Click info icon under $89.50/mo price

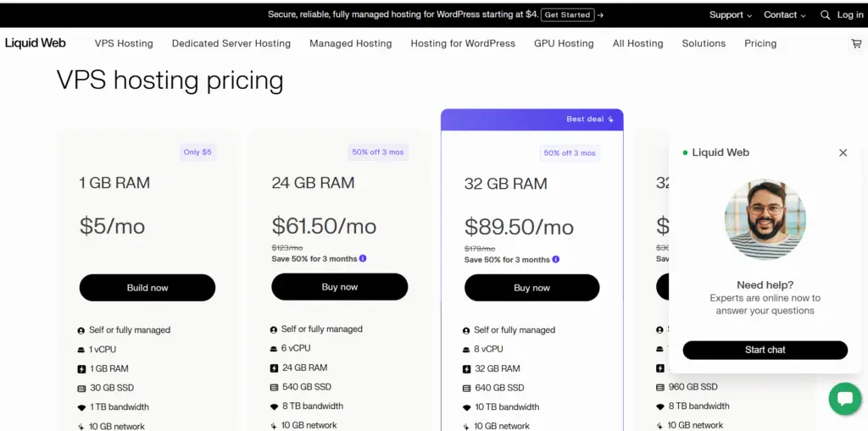click(x=555, y=259)
